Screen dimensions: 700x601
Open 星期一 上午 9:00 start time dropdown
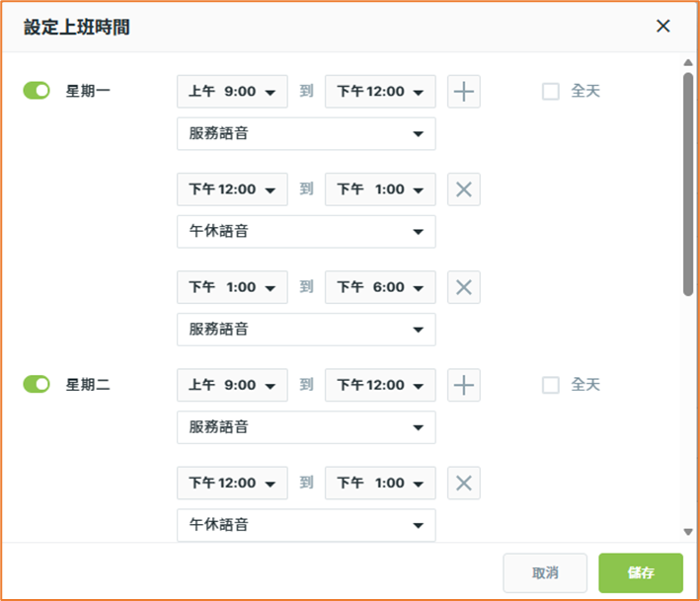coord(232,92)
